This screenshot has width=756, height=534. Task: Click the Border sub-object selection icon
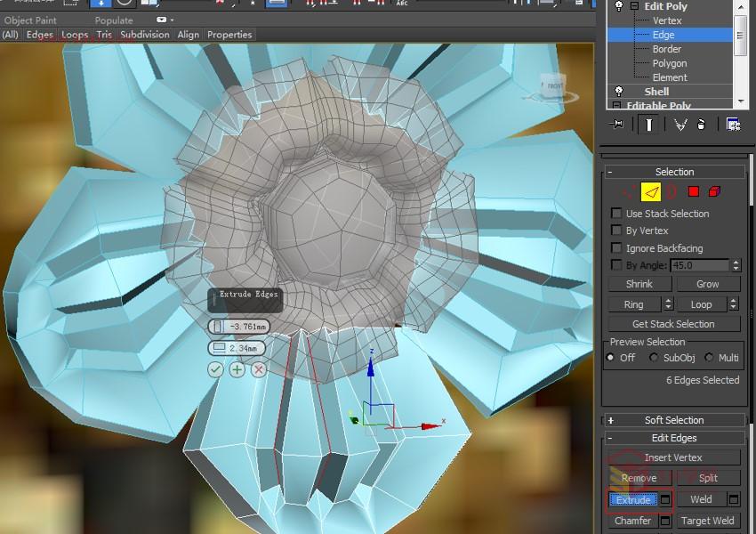click(x=670, y=190)
